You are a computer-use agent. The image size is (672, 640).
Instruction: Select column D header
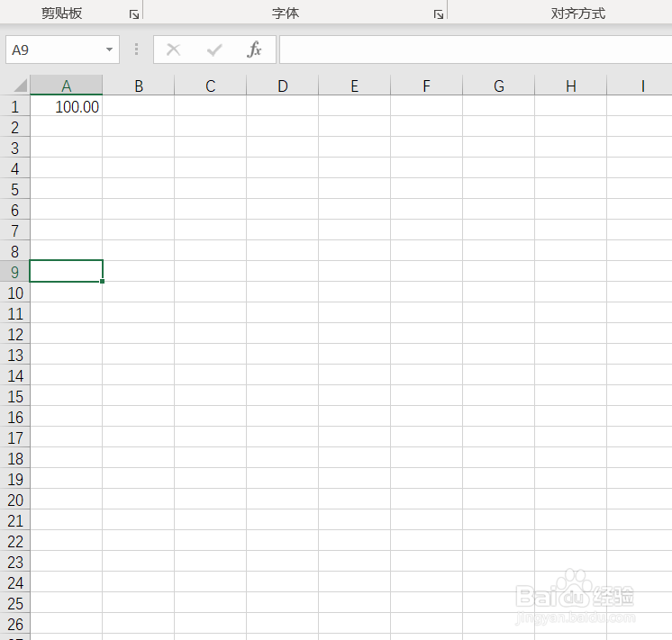tap(282, 86)
